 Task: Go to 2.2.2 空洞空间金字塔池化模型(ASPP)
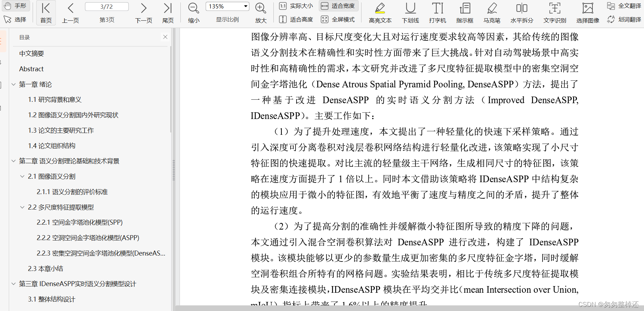pos(88,238)
